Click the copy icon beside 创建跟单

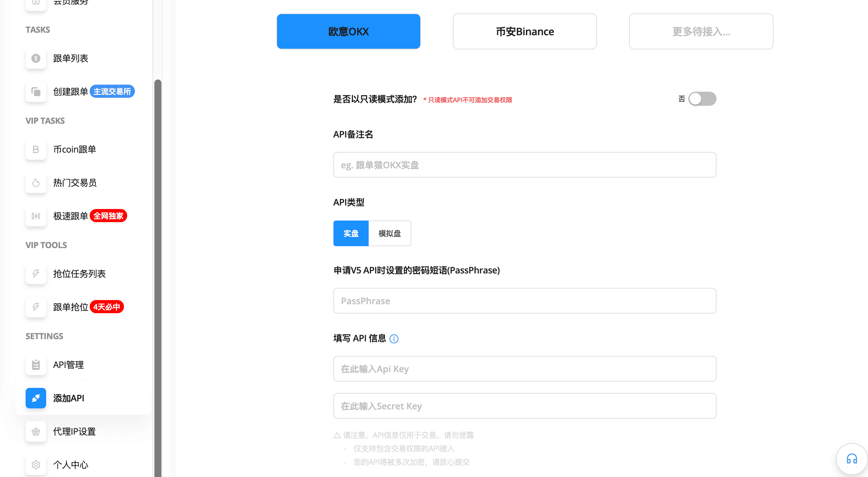click(x=36, y=92)
